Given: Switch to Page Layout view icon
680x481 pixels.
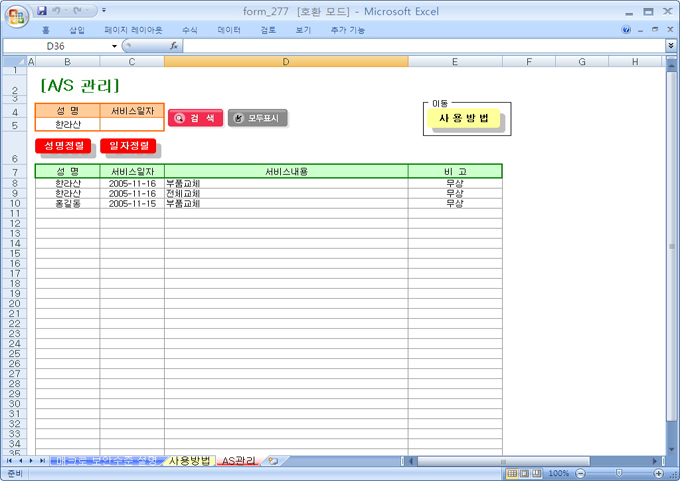Looking at the screenshot, I should (x=525, y=473).
